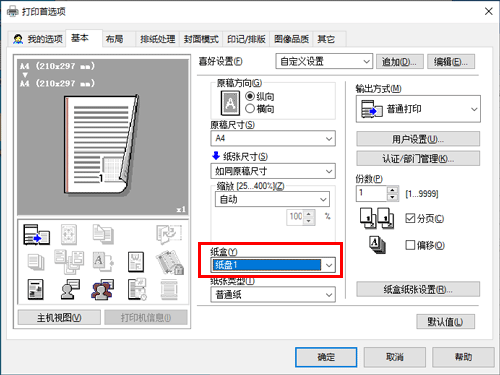Viewport: 500px width, 375px height.
Task: Expand the 纸盒 纸盘1 dropdown
Action: pyautogui.click(x=273, y=265)
